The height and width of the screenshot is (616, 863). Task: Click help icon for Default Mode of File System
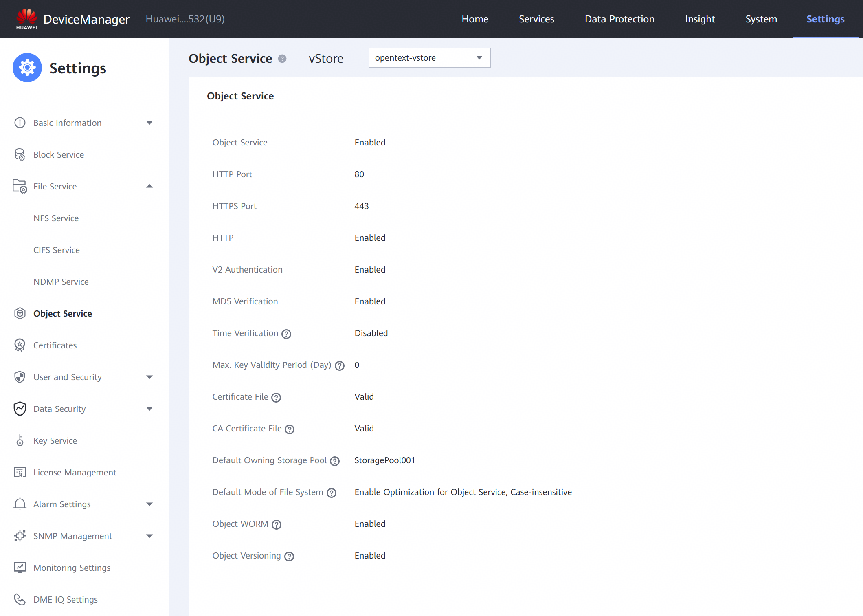[x=332, y=493]
